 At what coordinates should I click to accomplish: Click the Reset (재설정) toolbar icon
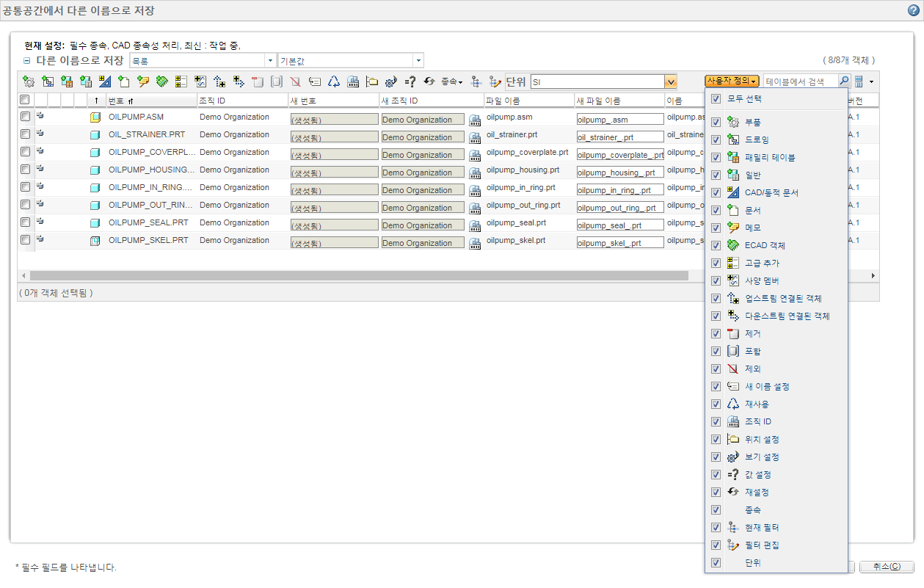click(x=429, y=81)
